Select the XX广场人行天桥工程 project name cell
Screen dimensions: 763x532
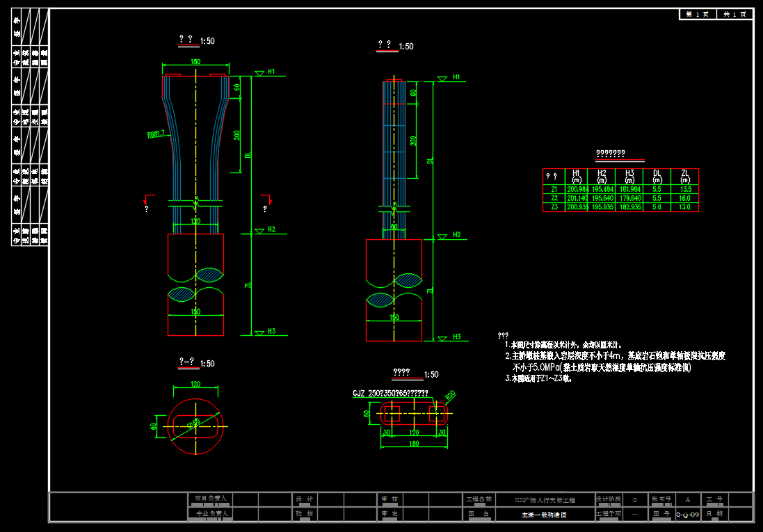[545, 500]
